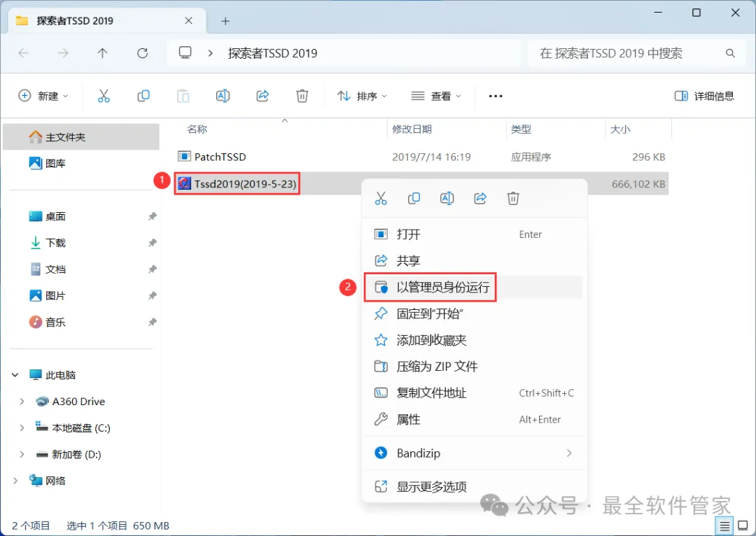Open 音乐 in the sidebar
This screenshot has height=536, width=756.
tap(81, 322)
